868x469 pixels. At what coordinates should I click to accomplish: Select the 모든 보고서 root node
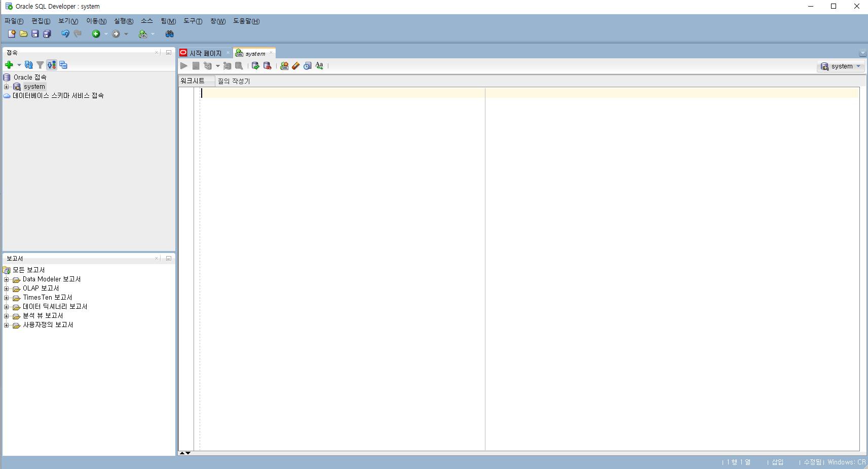(x=29, y=270)
